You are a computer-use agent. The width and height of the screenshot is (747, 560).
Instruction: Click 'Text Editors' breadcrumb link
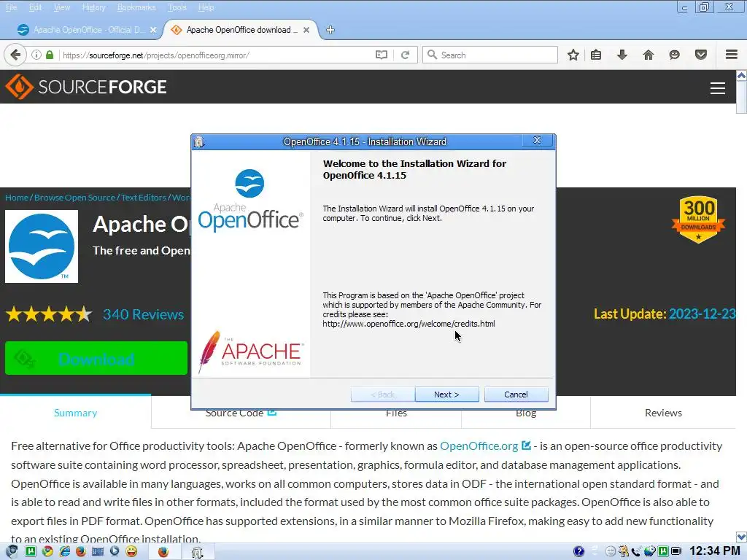point(143,198)
